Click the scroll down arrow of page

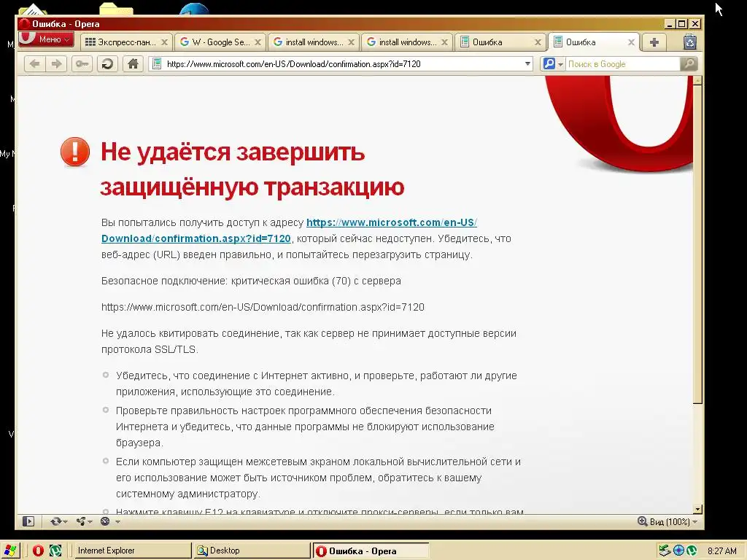coord(697,509)
